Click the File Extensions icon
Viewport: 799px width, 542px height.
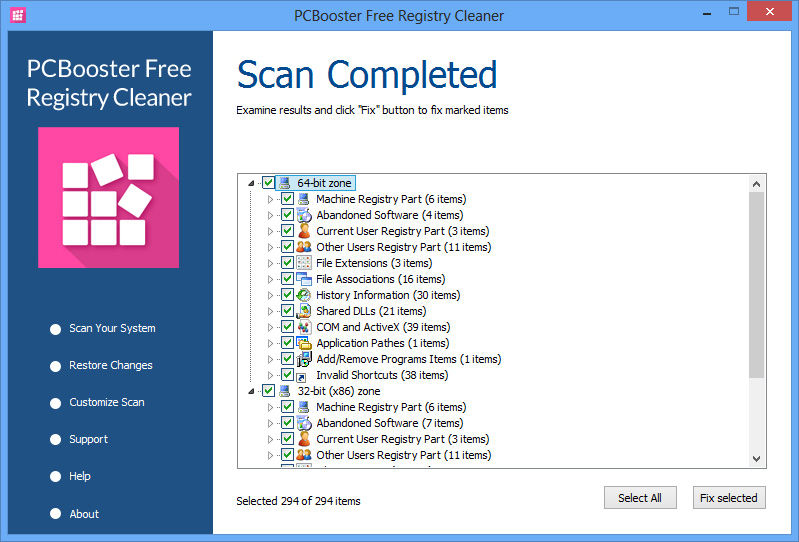point(304,263)
